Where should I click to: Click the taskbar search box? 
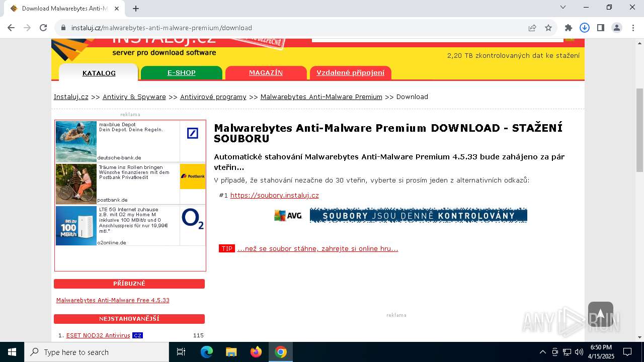97,352
